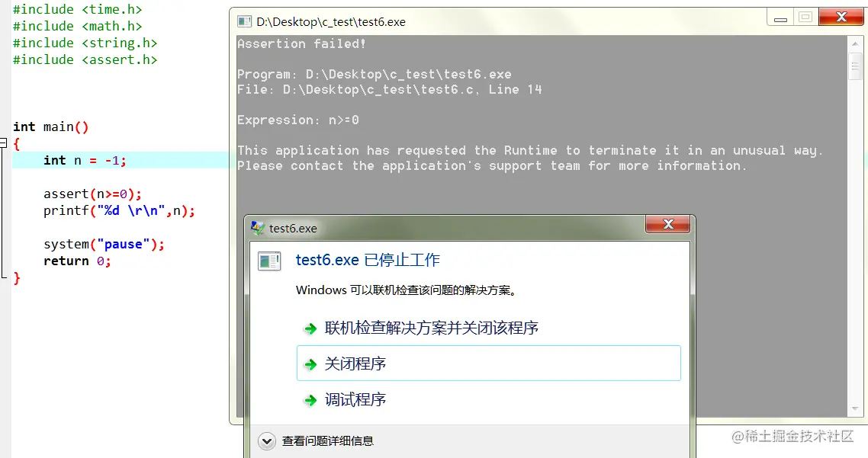This screenshot has width=868, height=458.
Task: Click the console window icon in test6.exe title bar
Action: coord(244,21)
